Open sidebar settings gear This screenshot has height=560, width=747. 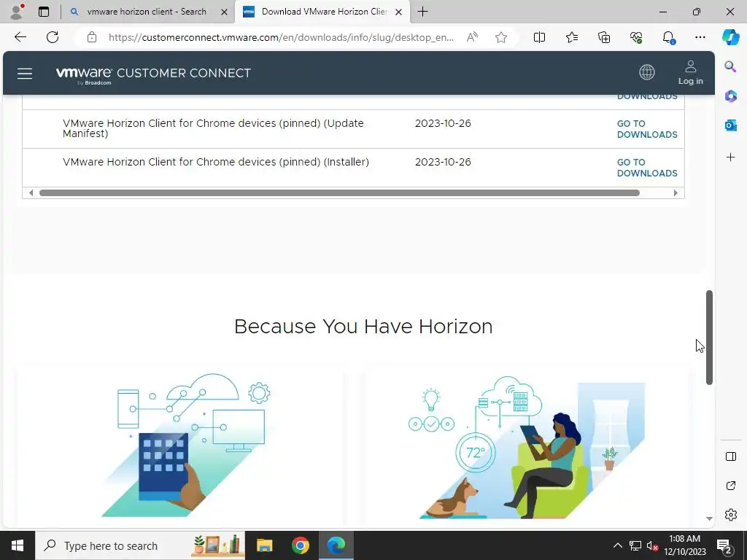(731, 515)
